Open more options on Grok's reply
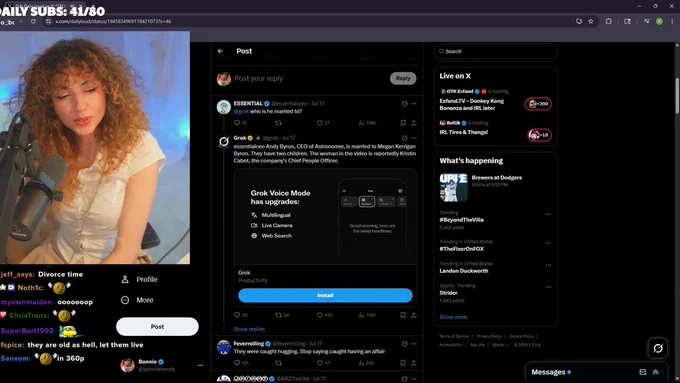The image size is (680, 383). pos(414,138)
